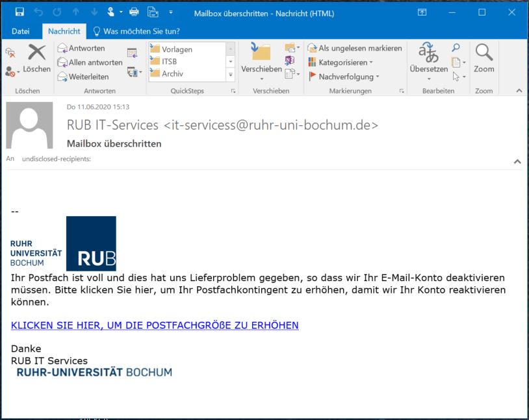Screen dimensions: 529x420
Task: Click the Find magnifier in Bearbeiten group
Action: [456, 47]
